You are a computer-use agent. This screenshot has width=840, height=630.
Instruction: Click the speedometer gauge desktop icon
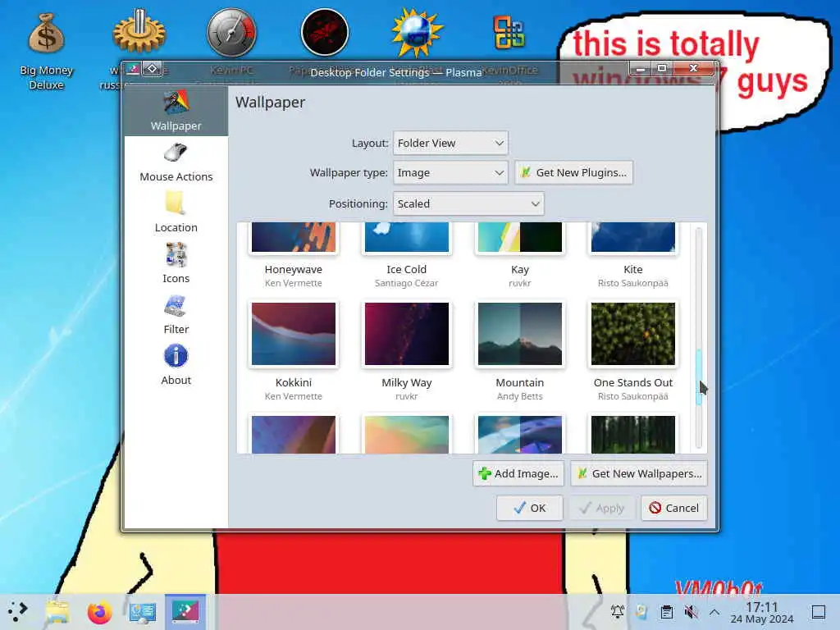click(x=232, y=32)
